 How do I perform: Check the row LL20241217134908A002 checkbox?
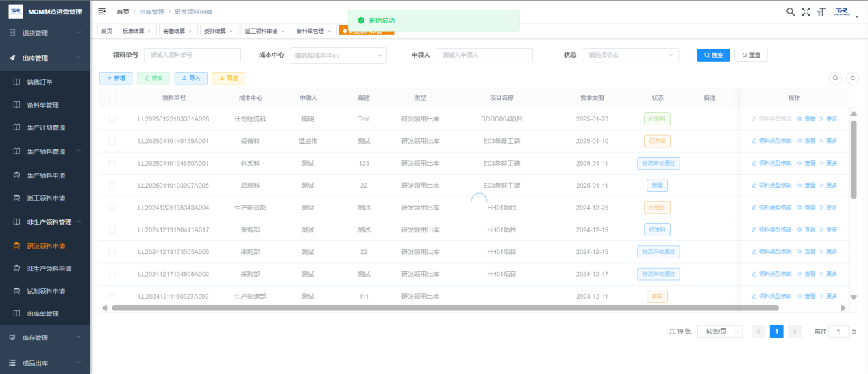click(x=112, y=274)
